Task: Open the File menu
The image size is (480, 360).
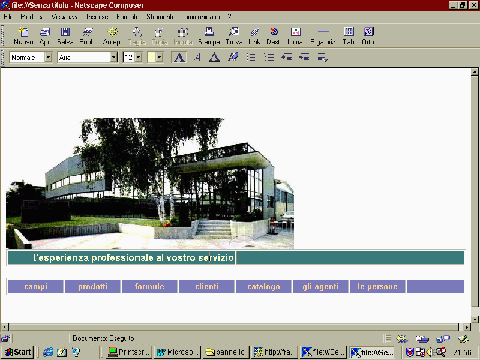Action: pyautogui.click(x=8, y=17)
